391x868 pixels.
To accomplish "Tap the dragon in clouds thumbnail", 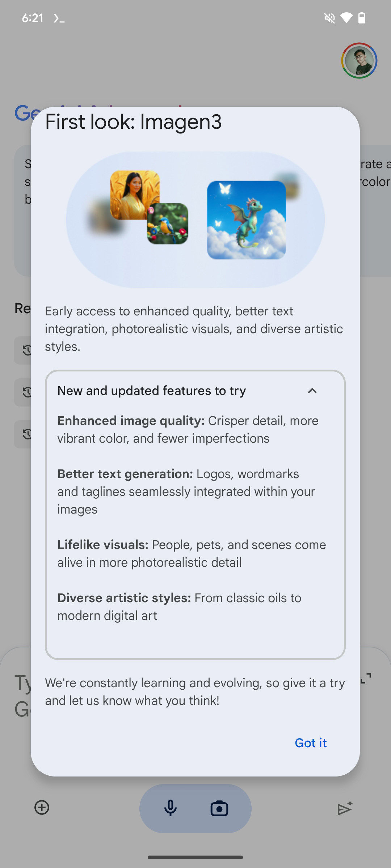I will (x=247, y=220).
